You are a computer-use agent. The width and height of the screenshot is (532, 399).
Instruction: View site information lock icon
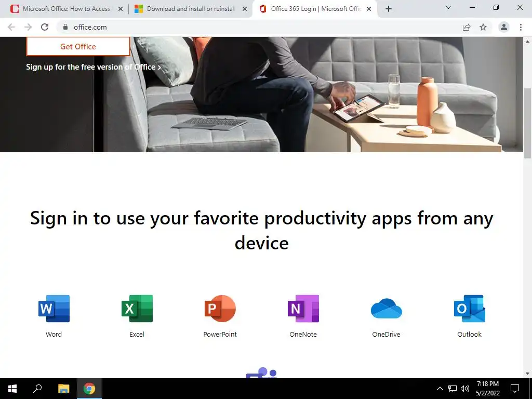pos(65,27)
